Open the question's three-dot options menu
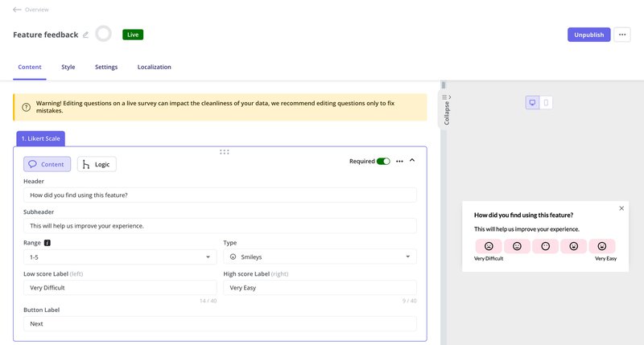This screenshot has height=345, width=644. [399, 161]
